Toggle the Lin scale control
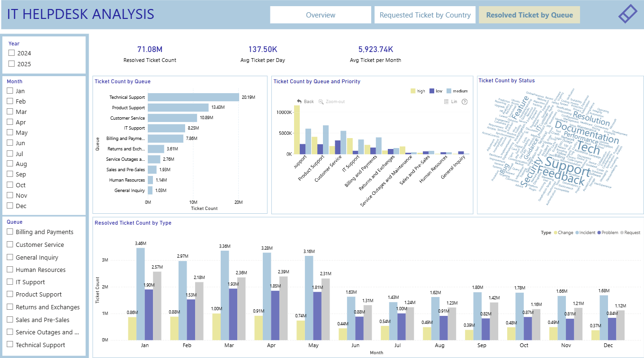 450,102
